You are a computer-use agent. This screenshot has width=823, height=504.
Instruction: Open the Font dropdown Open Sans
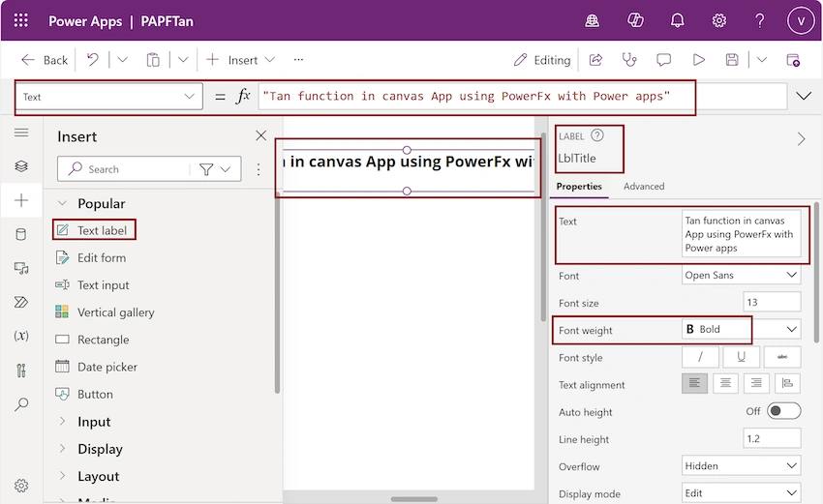coord(741,275)
